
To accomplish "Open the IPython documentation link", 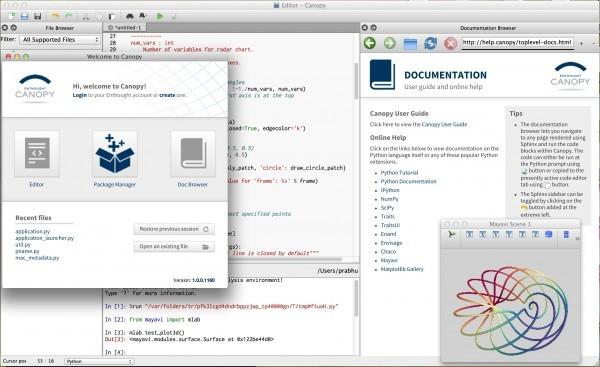I will [x=390, y=190].
